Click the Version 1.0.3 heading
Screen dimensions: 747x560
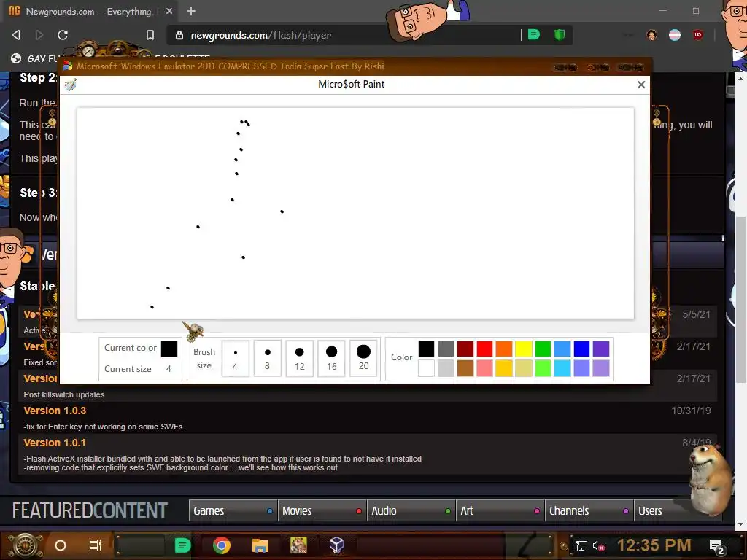point(55,411)
